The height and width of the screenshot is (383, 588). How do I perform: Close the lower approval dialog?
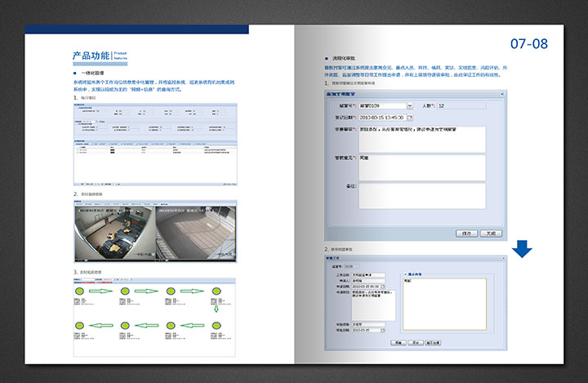(x=505, y=258)
